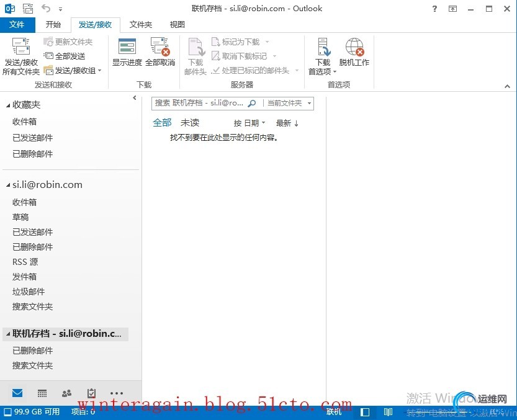Click Normal view icon in status bar
This screenshot has height=420, width=517.
click(x=365, y=412)
